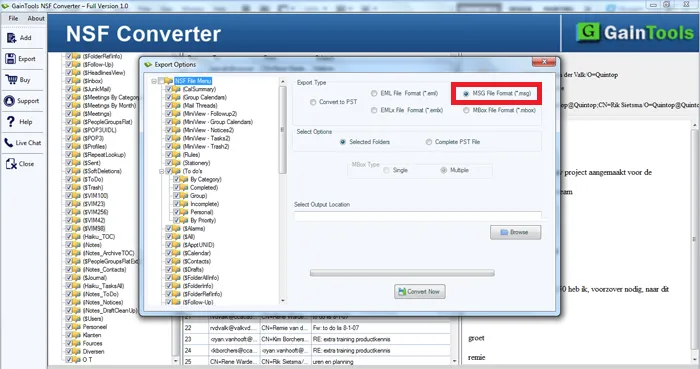700x369 pixels.
Task: Click the Buy shopping cart icon
Action: coord(11,80)
